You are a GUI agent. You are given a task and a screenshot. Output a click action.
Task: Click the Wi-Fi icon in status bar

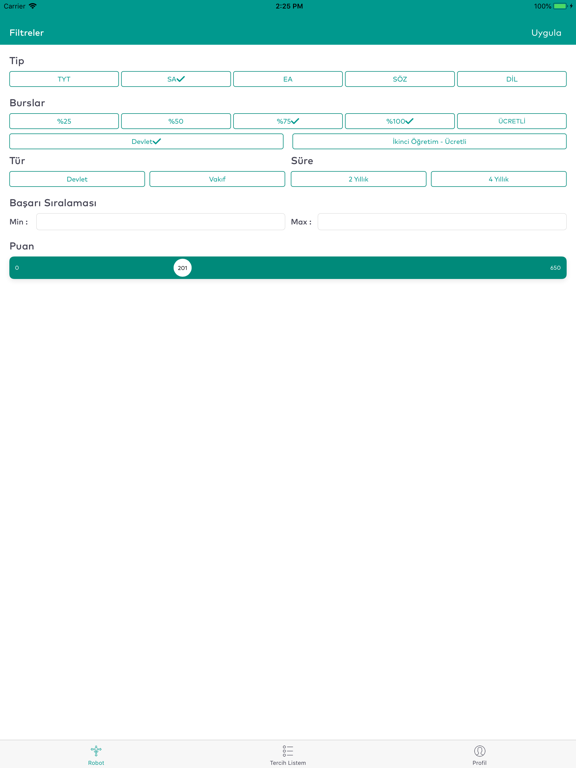coord(33,6)
